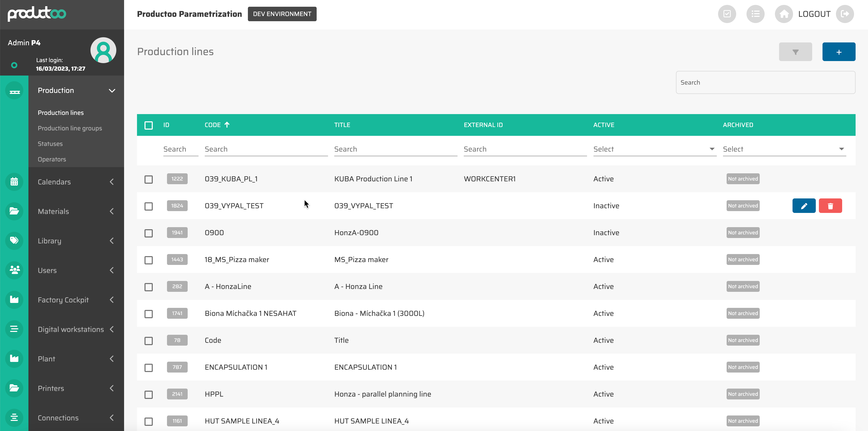This screenshot has width=868, height=431.
Task: Click the Calendars sidebar icon
Action: pos(14,182)
